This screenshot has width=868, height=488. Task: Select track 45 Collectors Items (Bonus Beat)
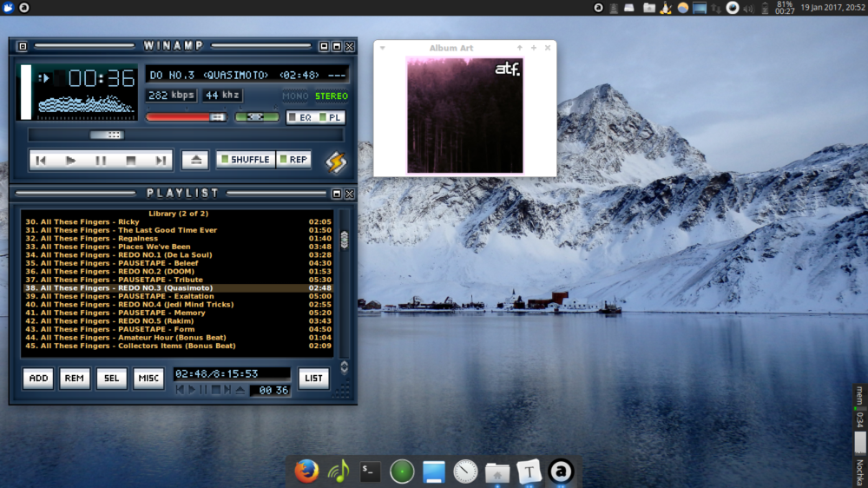(178, 346)
